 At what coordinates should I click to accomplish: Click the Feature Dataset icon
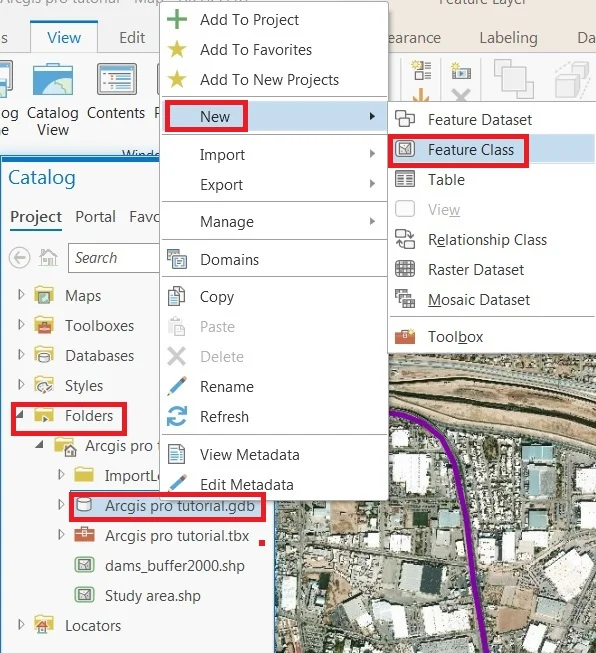tap(405, 119)
